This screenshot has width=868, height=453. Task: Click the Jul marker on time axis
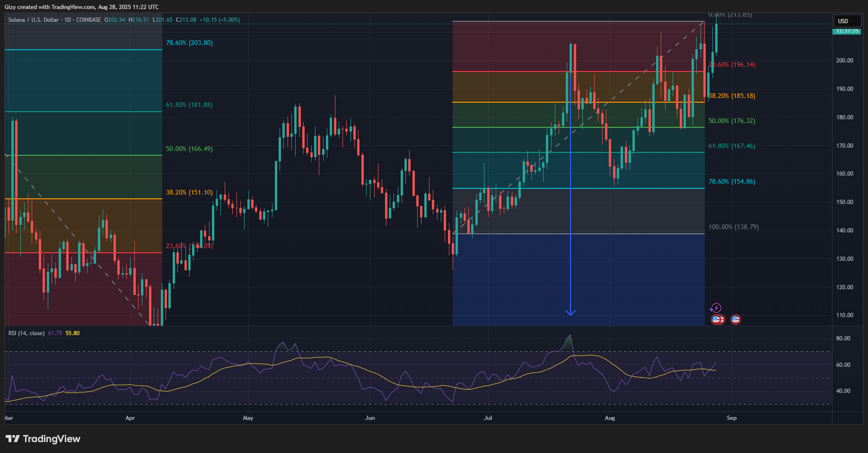pos(488,418)
